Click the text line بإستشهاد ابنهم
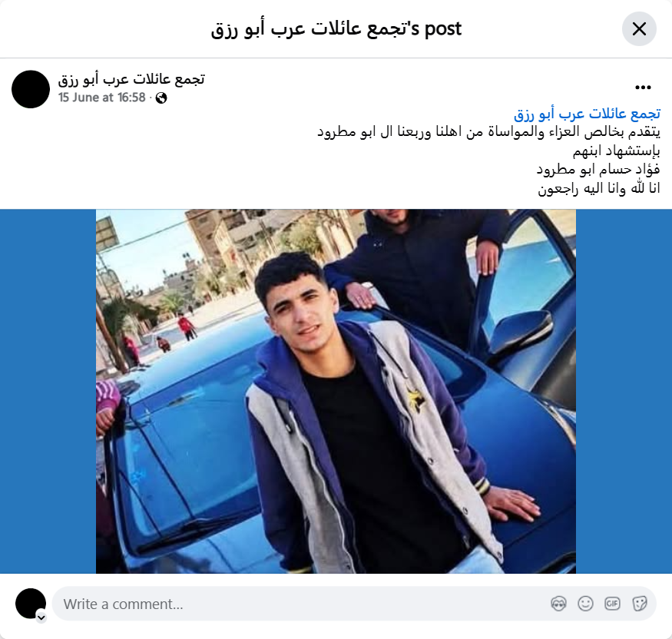672x639 pixels. pos(616,151)
